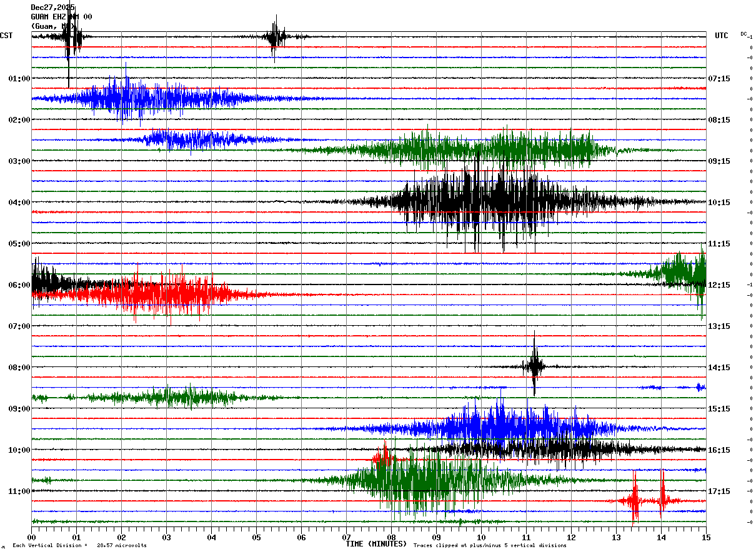Click the 15:15 UTC row label
756x554 pixels.
tap(719, 409)
